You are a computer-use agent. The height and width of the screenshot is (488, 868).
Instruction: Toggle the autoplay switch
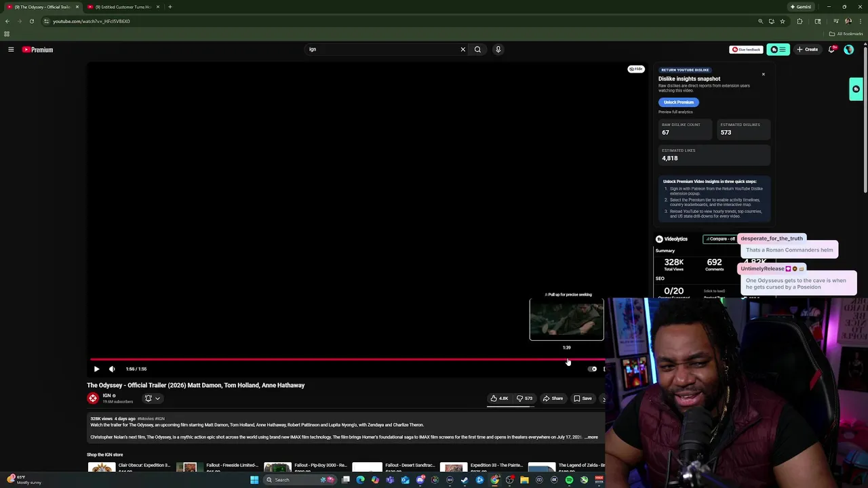click(592, 369)
